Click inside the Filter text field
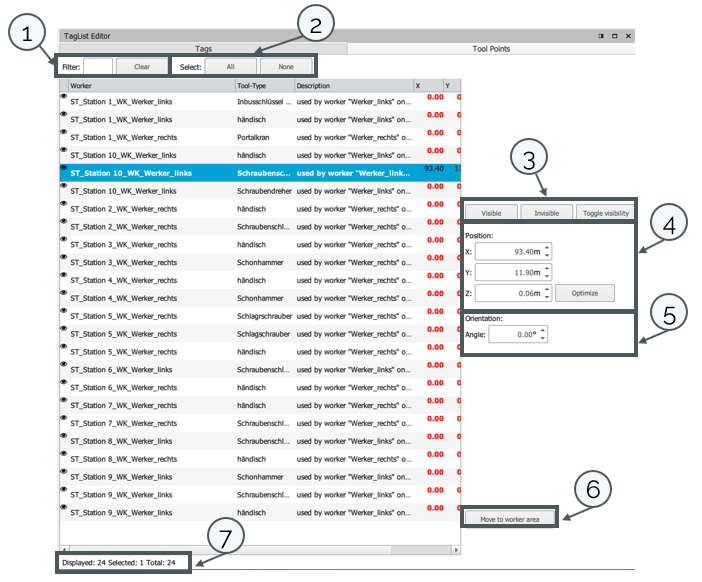Image resolution: width=702 pixels, height=582 pixels. point(98,67)
